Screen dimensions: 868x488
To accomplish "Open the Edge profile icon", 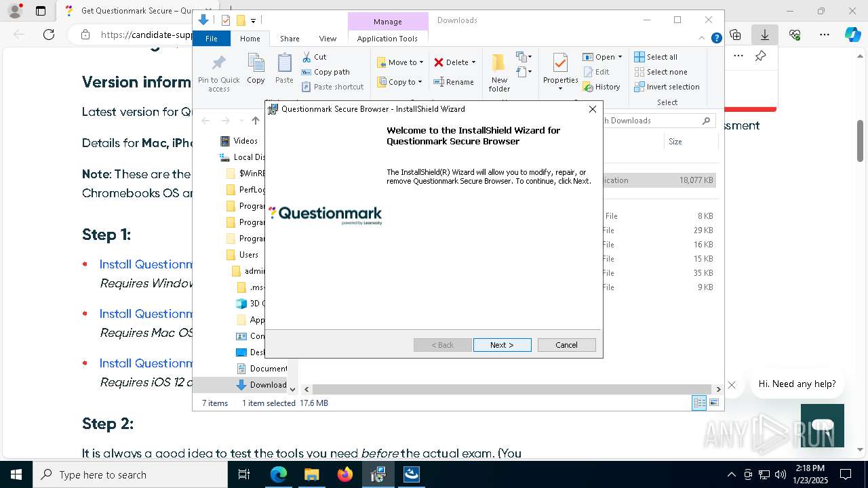I will coord(15,11).
